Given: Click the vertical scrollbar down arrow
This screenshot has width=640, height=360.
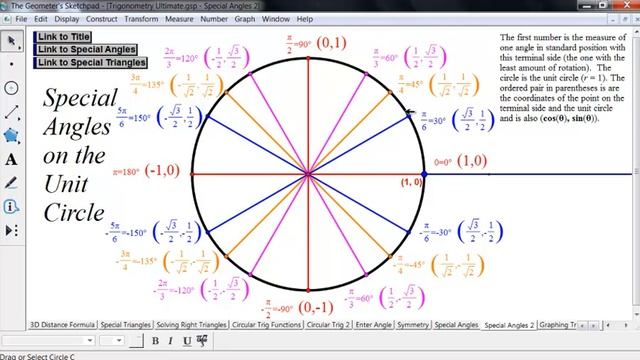Looking at the screenshot, I should click(636, 315).
